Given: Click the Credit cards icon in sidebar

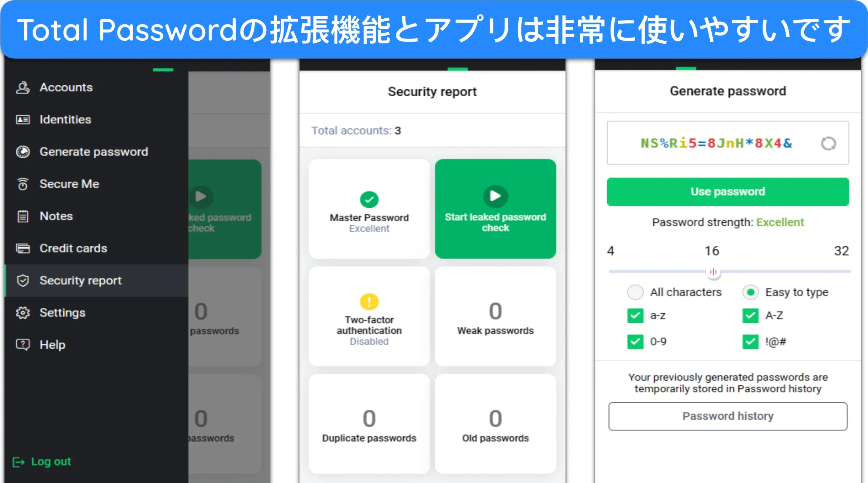Looking at the screenshot, I should (x=23, y=248).
